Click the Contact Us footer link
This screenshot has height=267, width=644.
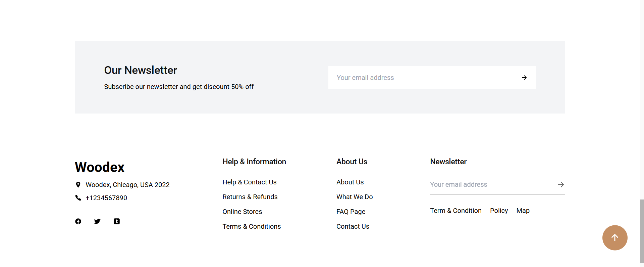[x=353, y=226]
